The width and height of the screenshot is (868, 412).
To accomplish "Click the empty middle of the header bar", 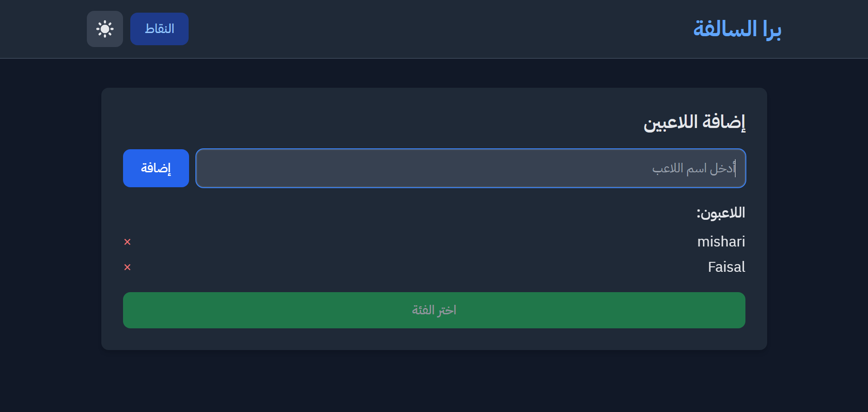I will click(x=434, y=29).
